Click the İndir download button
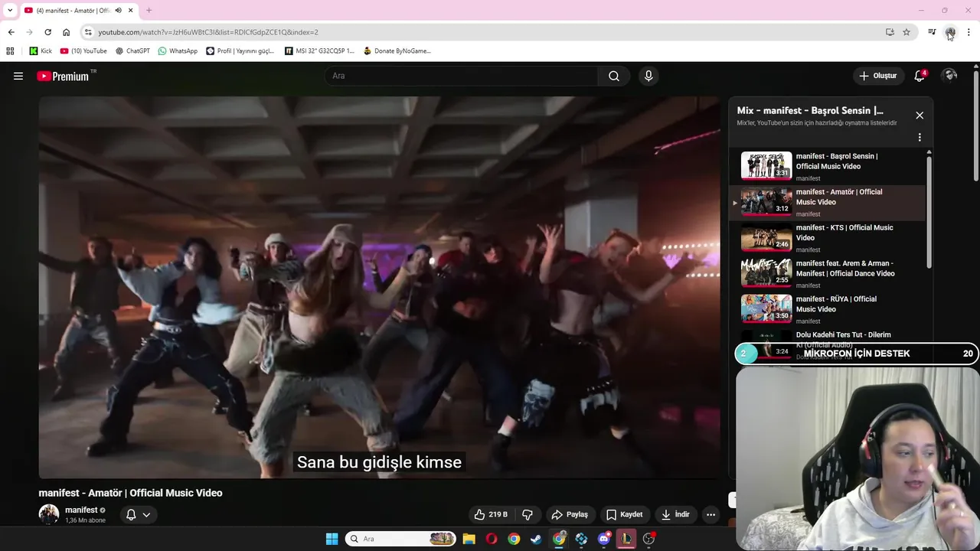 click(676, 514)
